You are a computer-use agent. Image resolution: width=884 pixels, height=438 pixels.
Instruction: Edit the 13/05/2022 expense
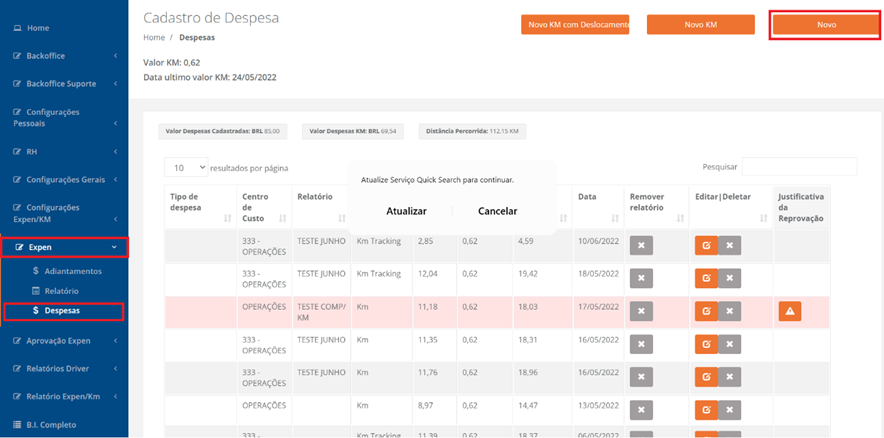[x=706, y=410]
